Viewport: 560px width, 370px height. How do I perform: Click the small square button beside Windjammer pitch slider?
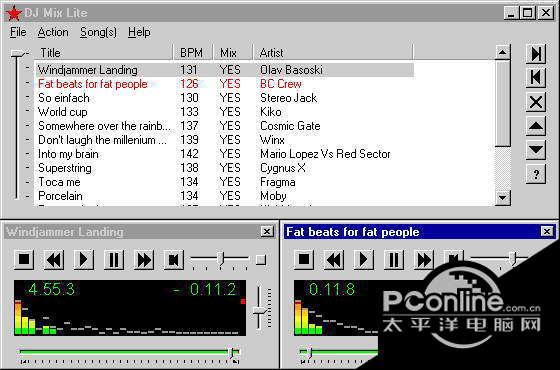pyautogui.click(x=261, y=259)
